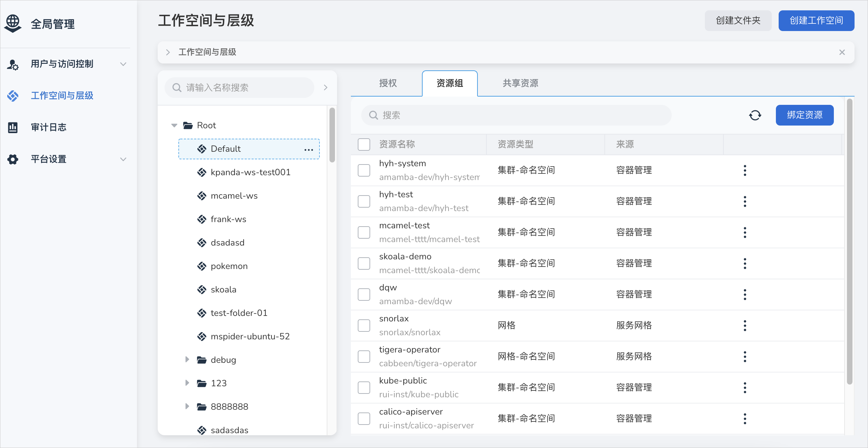Click the resource table vertical scrollbar

(849, 241)
